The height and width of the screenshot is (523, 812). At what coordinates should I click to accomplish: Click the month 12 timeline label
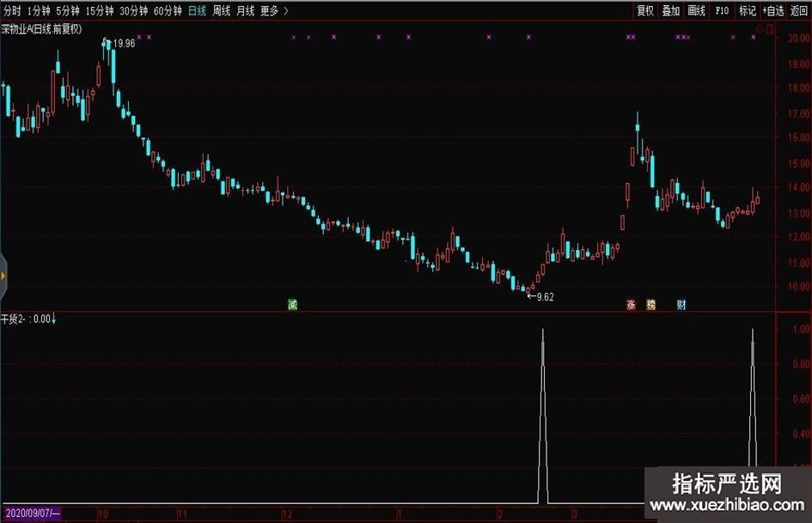(287, 514)
